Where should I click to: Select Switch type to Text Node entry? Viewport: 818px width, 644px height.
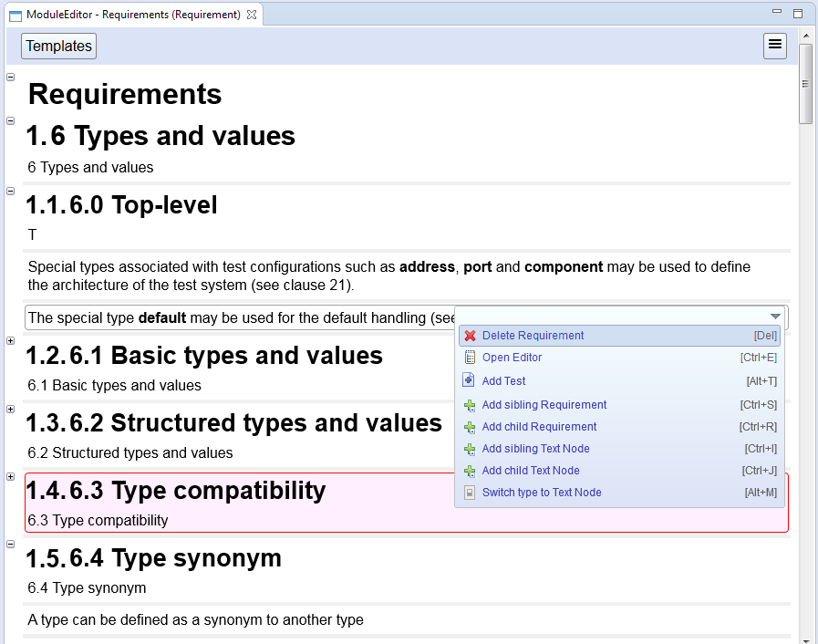[x=619, y=493]
